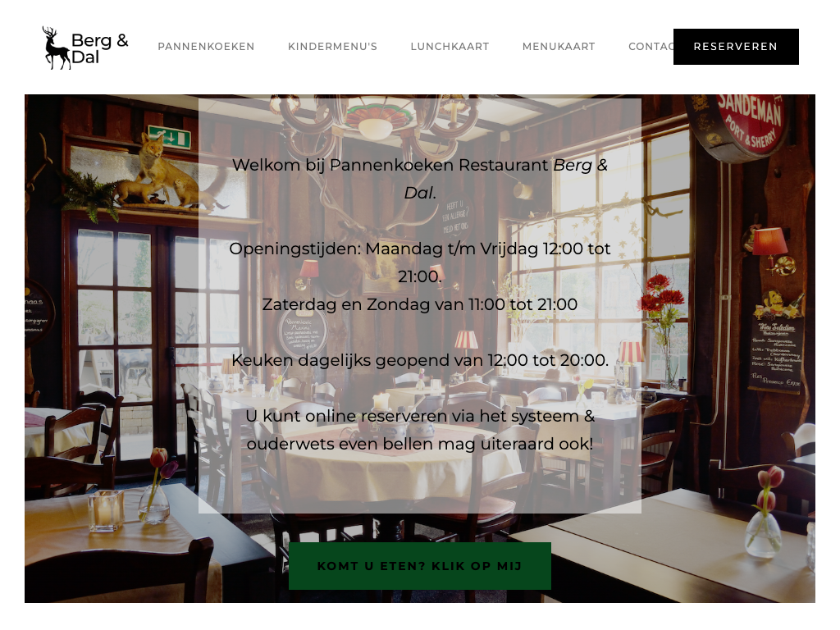
Task: Open the Menukaart navigation link
Action: point(559,47)
